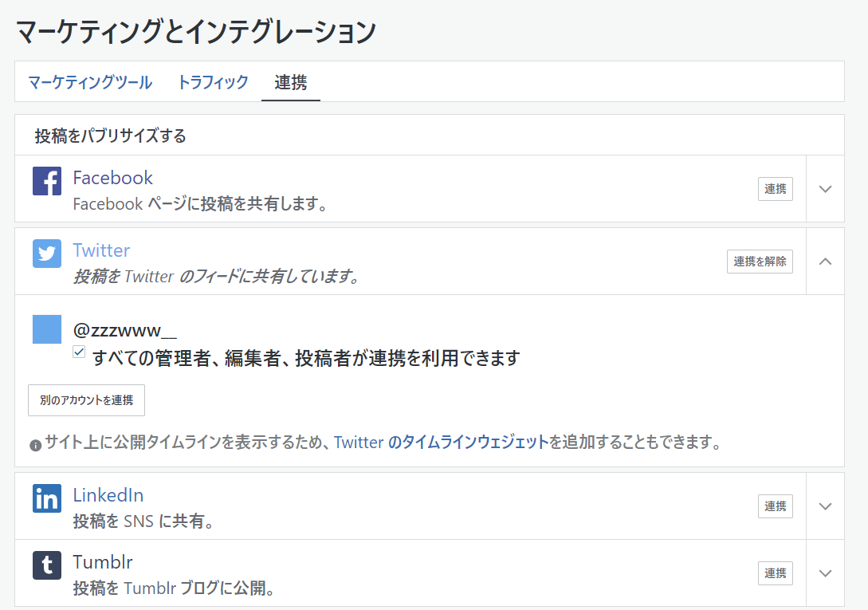Viewport: 868px width, 610px height.
Task: Click the LinkedIn logo icon
Action: [x=47, y=498]
